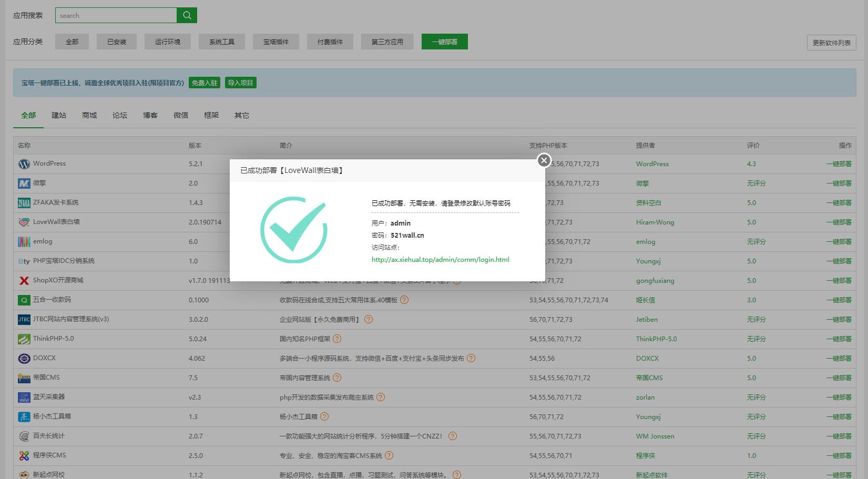This screenshot has width=868, height=479.
Task: Open the ax.xiehual.top admin login link
Action: (440, 260)
